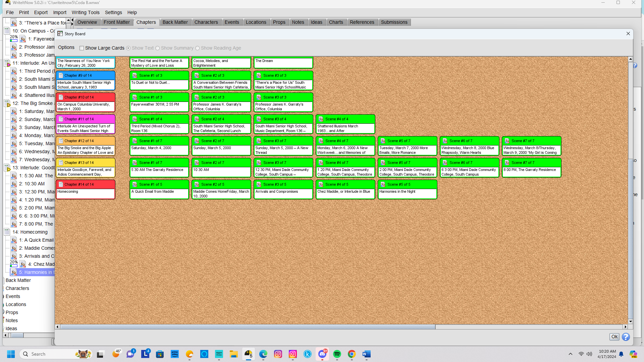Click chapter icon on blue Chapter #9 card
The height and width of the screenshot is (362, 644).
pos(61,75)
